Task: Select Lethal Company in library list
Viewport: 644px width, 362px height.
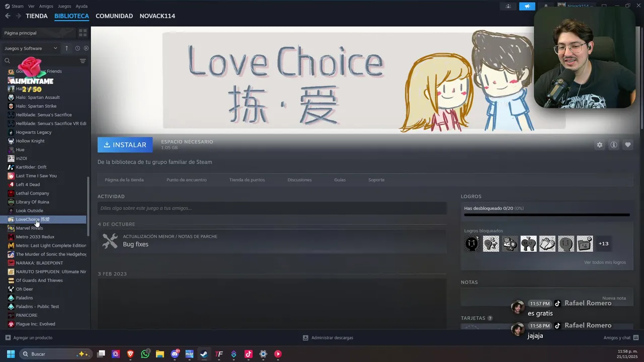Action: pos(32,193)
